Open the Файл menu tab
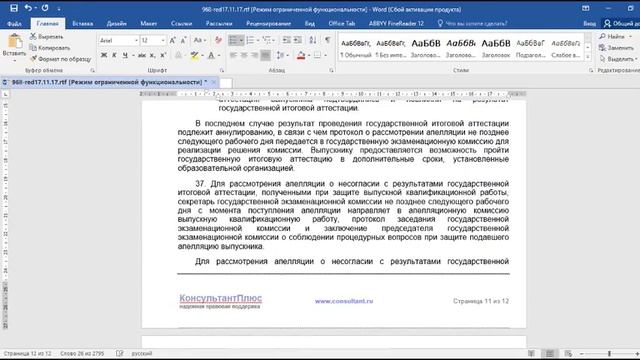 (14, 24)
